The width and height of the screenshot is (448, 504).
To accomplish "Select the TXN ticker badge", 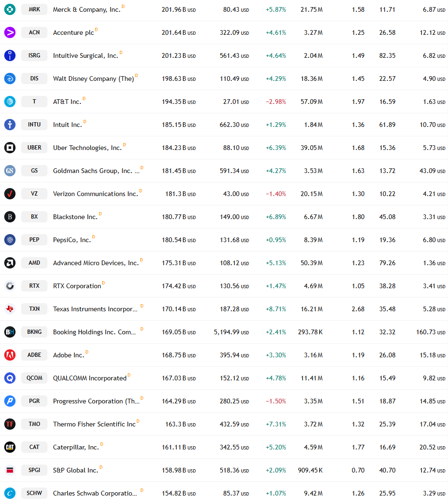I will tap(34, 309).
